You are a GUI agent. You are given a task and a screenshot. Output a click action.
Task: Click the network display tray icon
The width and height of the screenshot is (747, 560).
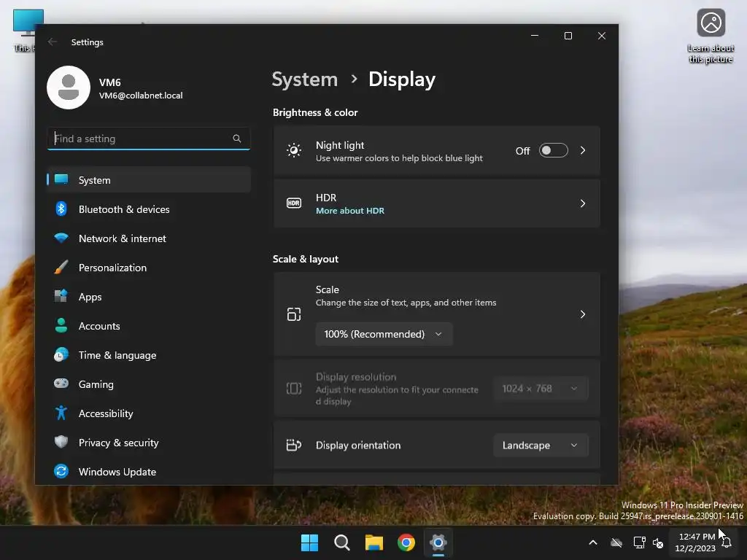639,542
